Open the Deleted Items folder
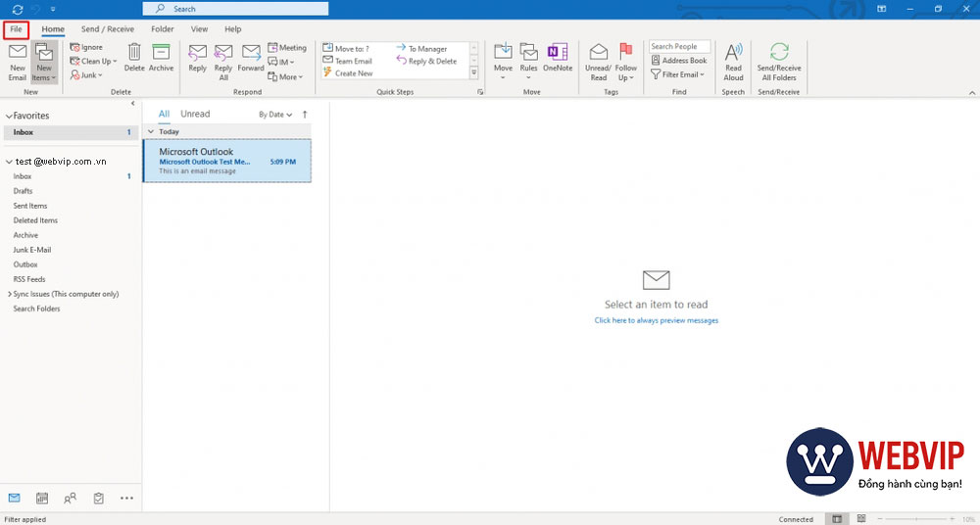 35,220
